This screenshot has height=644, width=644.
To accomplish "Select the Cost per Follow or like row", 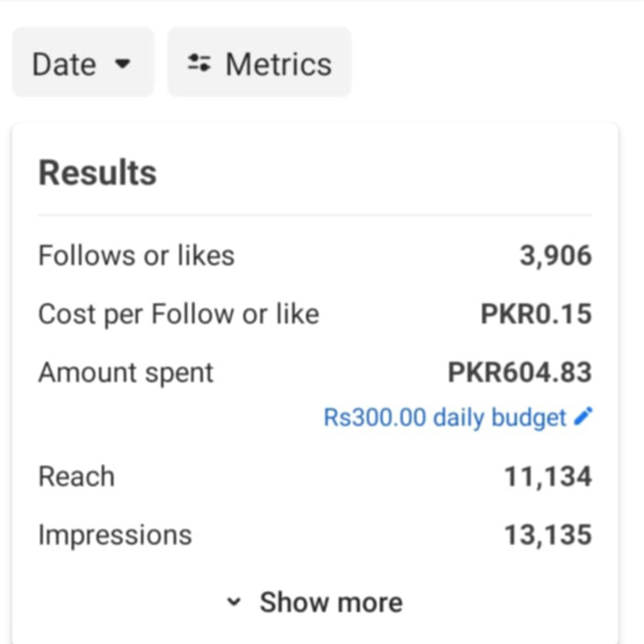I will click(x=316, y=314).
